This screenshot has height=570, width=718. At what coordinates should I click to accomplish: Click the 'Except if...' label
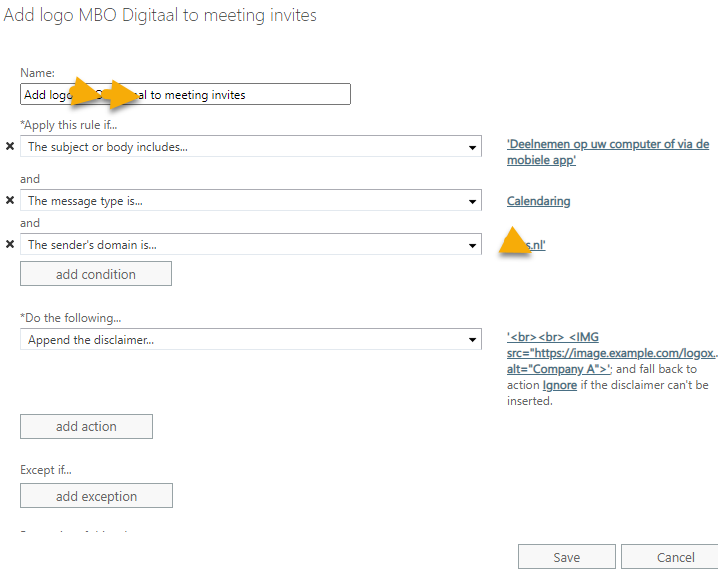[46, 470]
